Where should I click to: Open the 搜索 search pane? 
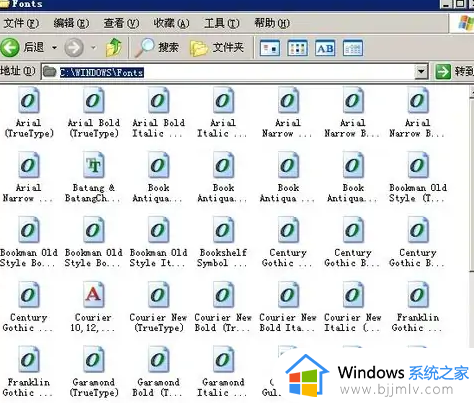[156, 47]
